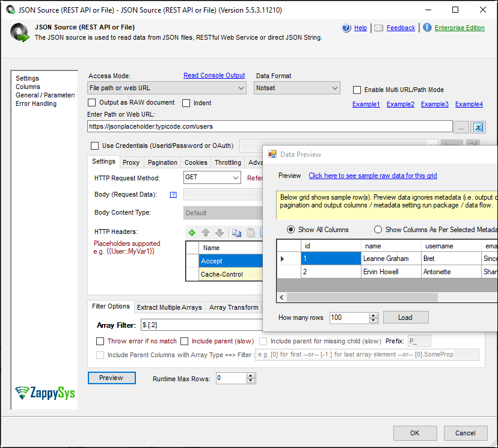The height and width of the screenshot is (448, 498).
Task: Click the paste headers clipboard icon
Action: tap(251, 233)
